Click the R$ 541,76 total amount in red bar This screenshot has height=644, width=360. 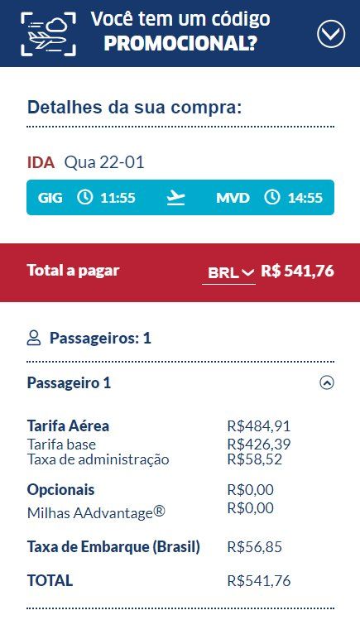pyautogui.click(x=298, y=271)
